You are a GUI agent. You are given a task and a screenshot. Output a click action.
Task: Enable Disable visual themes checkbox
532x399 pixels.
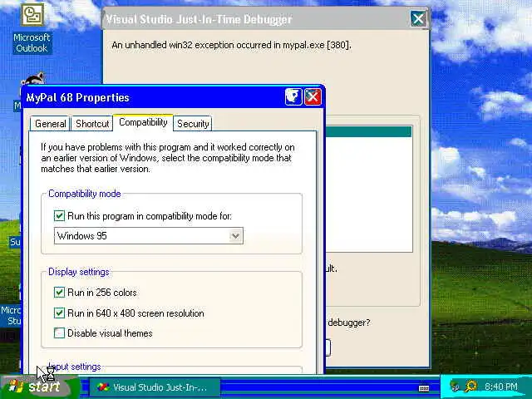59,332
